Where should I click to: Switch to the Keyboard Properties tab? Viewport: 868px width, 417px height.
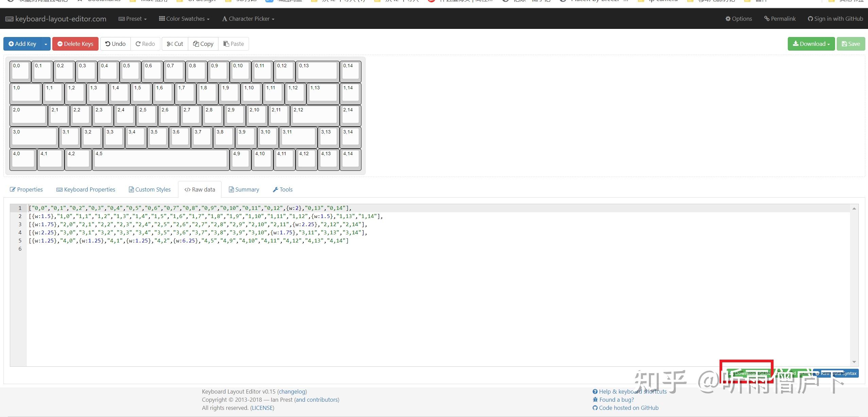(x=86, y=189)
